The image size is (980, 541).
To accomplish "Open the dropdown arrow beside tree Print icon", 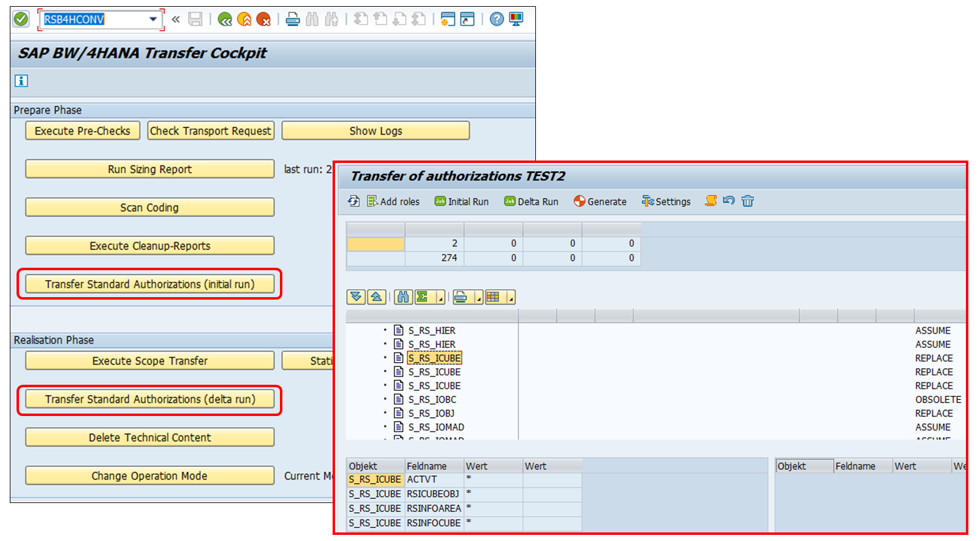I will pyautogui.click(x=479, y=297).
